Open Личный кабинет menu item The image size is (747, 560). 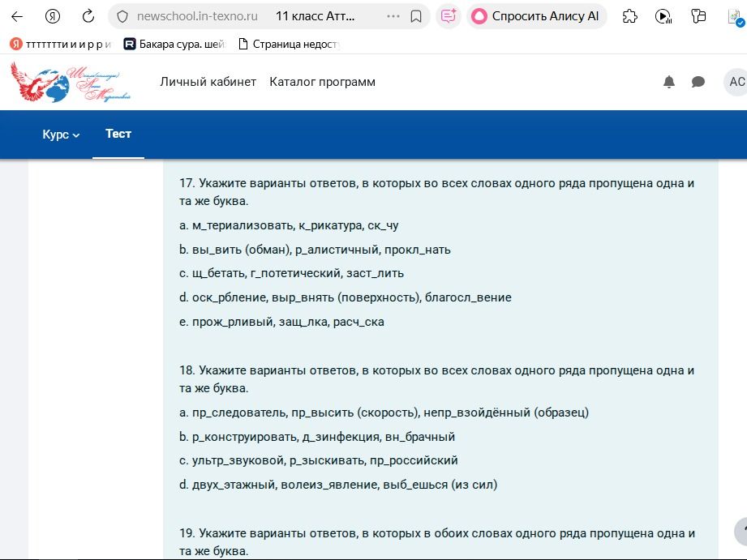[208, 82]
